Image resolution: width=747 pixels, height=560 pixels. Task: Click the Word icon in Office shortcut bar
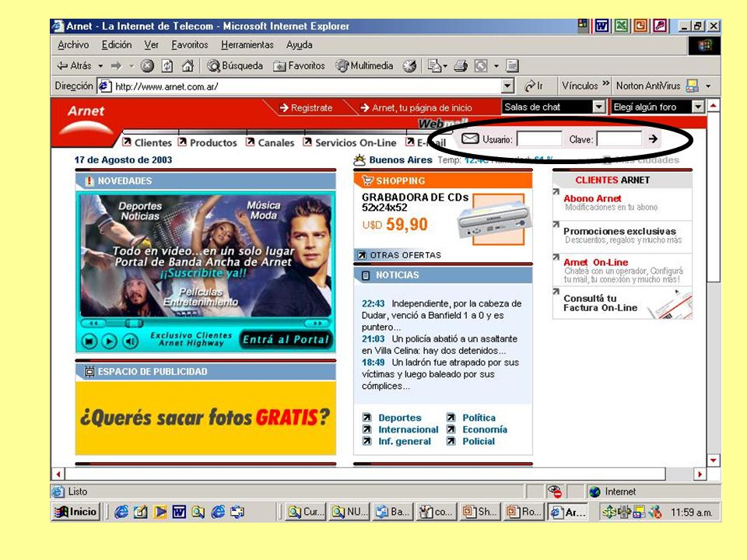[601, 26]
